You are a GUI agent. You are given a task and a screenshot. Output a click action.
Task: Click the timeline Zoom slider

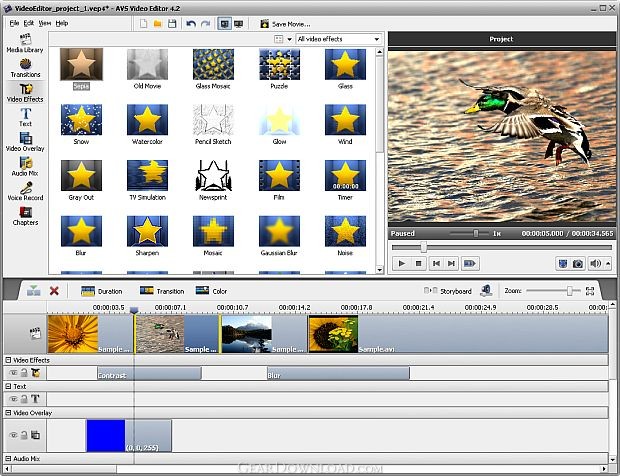pyautogui.click(x=571, y=291)
